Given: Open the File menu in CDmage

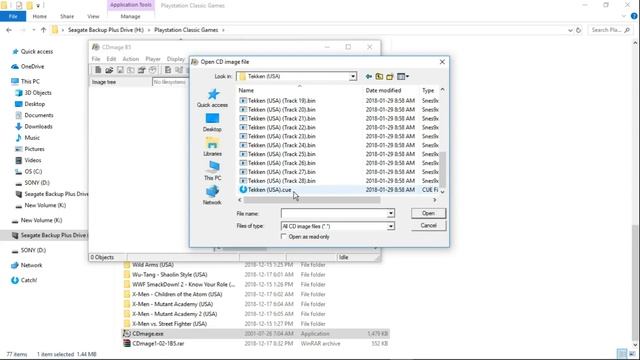Looking at the screenshot, I should [96, 59].
